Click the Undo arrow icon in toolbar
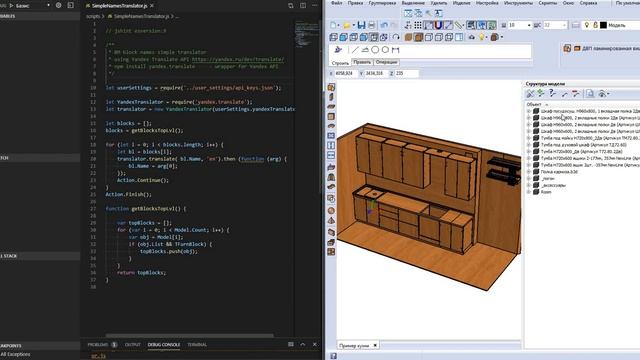640x360 pixels. (384, 25)
